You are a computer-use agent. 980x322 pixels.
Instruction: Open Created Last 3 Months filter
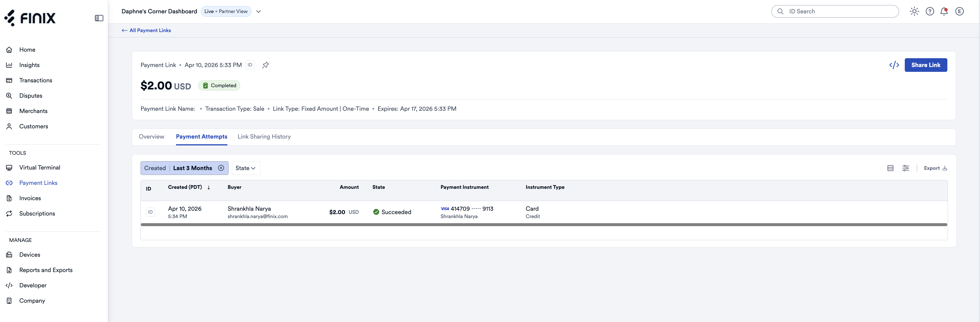178,168
